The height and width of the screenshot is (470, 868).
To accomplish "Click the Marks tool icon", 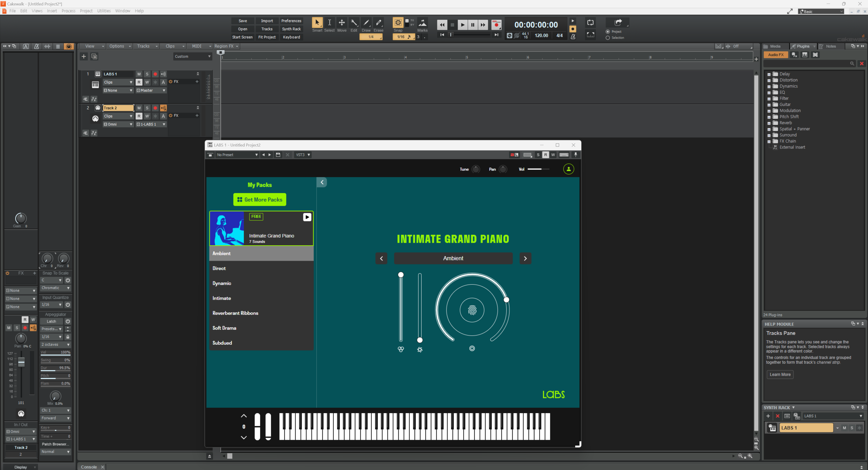I will point(422,23).
